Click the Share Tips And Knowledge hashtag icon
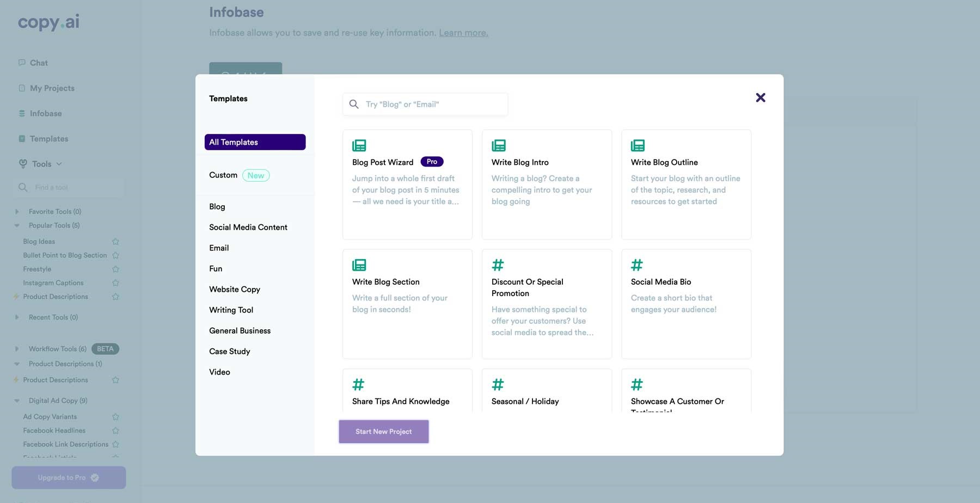The width and height of the screenshot is (980, 503). point(358,384)
